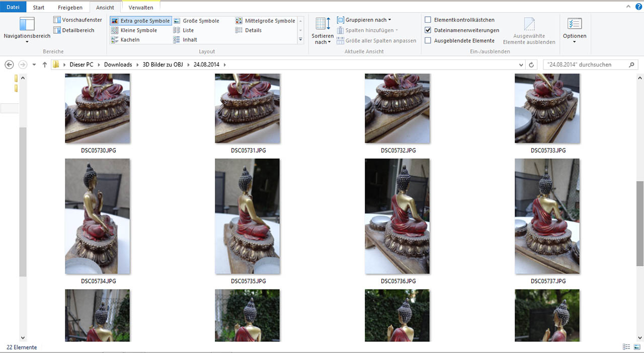Viewport: 644px width, 353px height.
Task: Click Dieser PC in address path
Action: [x=82, y=64]
